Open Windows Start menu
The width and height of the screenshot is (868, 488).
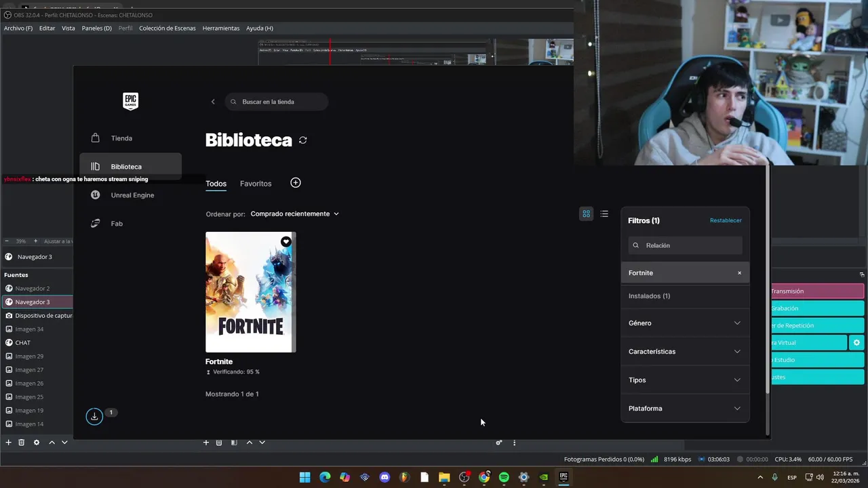(x=305, y=477)
